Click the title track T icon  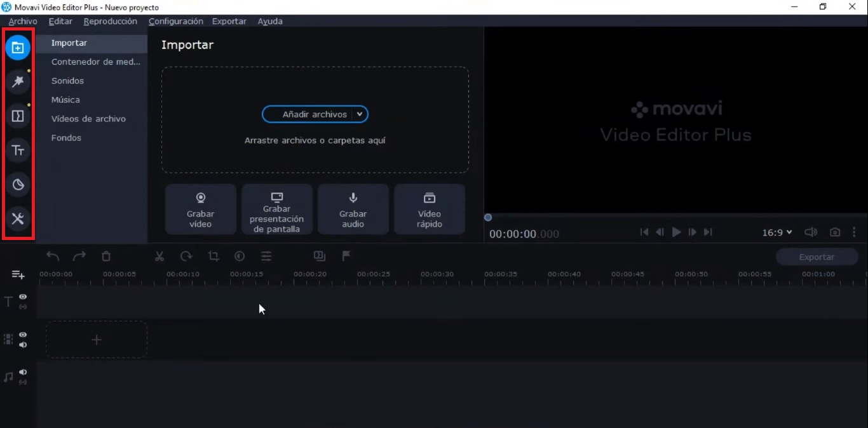tap(8, 302)
